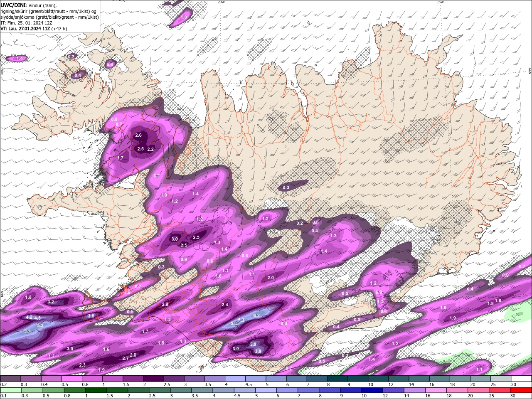
Task: Select the darkest green 1 rain legend swatch
Action: click(96, 390)
